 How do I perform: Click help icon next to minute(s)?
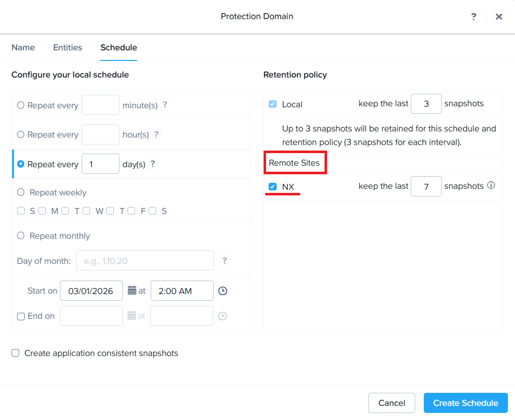tap(165, 105)
